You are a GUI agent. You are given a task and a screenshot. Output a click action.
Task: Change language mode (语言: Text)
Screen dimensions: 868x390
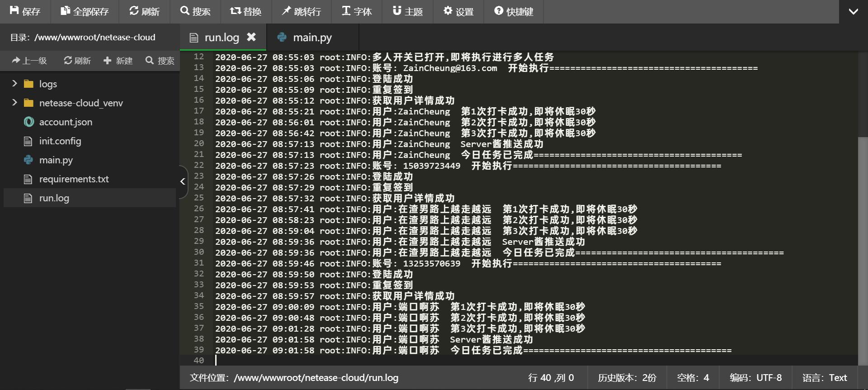[825, 378]
